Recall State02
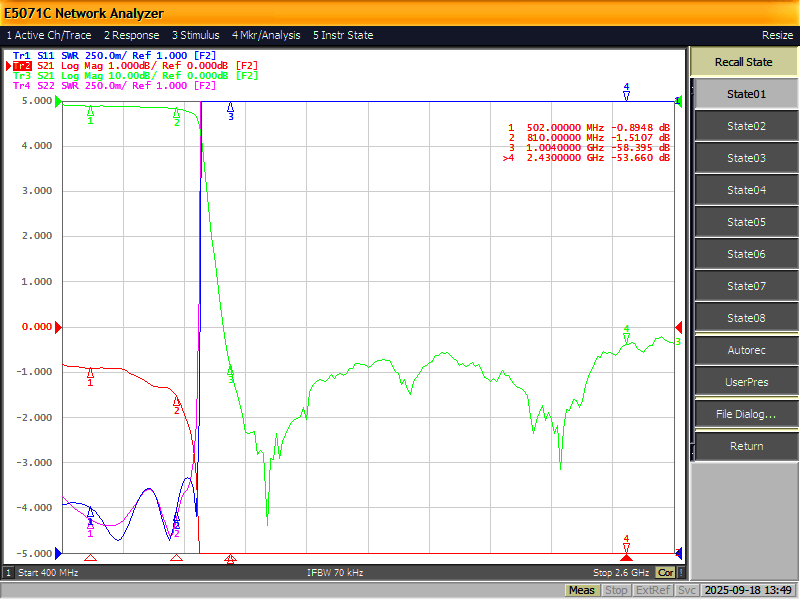Image resolution: width=800 pixels, height=600 pixels. (x=746, y=126)
